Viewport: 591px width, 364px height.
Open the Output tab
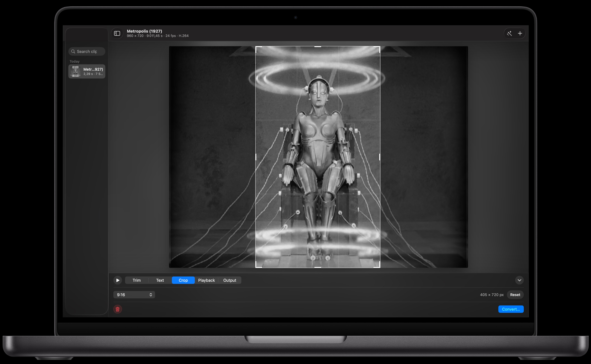click(230, 280)
